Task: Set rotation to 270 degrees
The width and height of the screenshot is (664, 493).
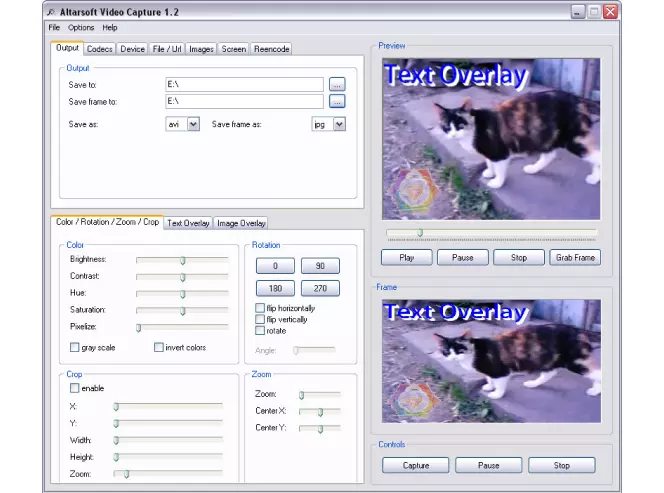Action: tap(320, 288)
